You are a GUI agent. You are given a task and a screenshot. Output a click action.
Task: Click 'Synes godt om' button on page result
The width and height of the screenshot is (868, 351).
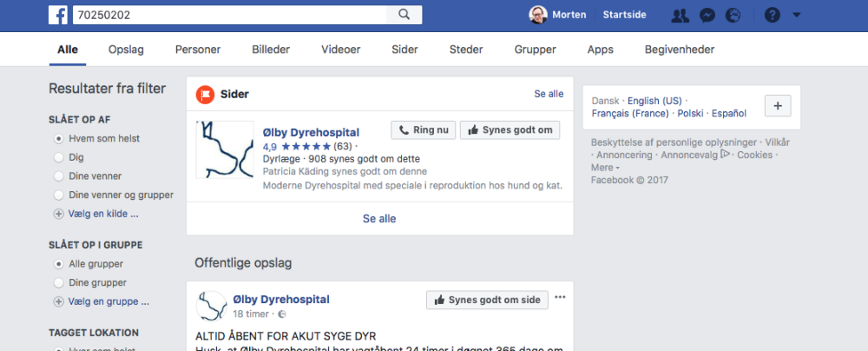510,130
